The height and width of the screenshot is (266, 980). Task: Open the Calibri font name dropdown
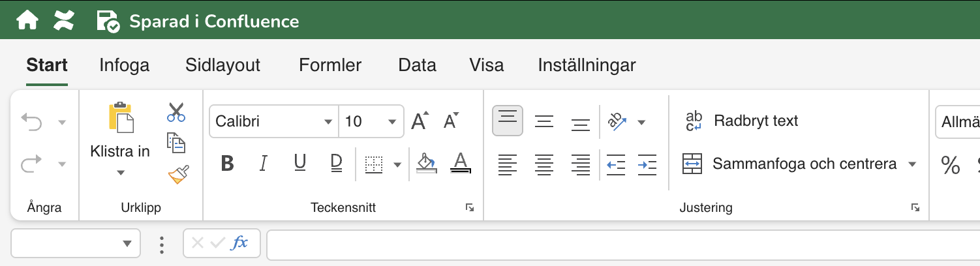tap(274, 122)
